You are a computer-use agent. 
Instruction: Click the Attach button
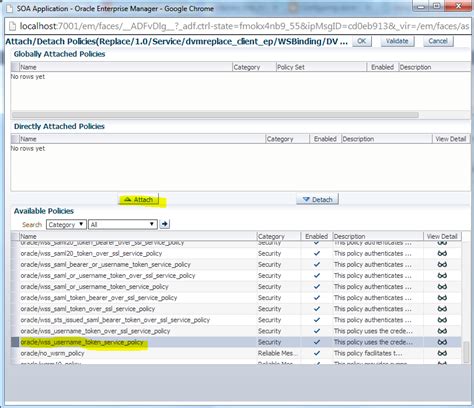click(x=138, y=200)
